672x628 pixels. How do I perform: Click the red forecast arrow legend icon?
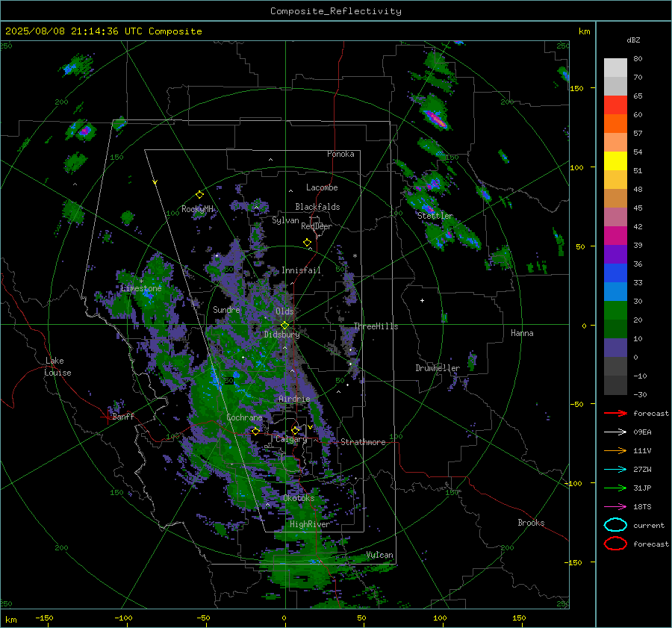[615, 413]
